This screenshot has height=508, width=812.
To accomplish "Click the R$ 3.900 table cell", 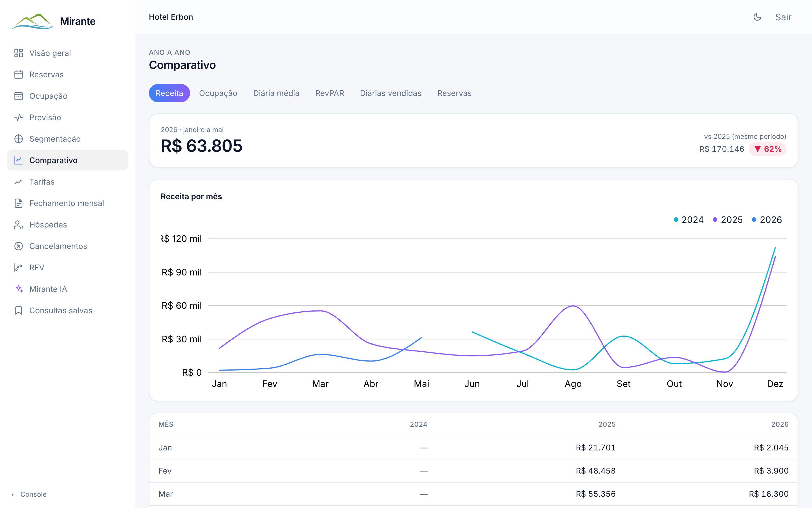I will coord(771,471).
